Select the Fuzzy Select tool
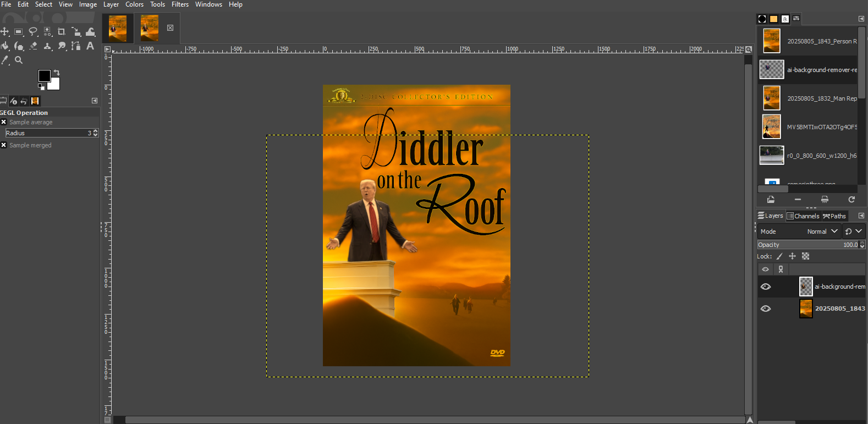 (x=47, y=32)
